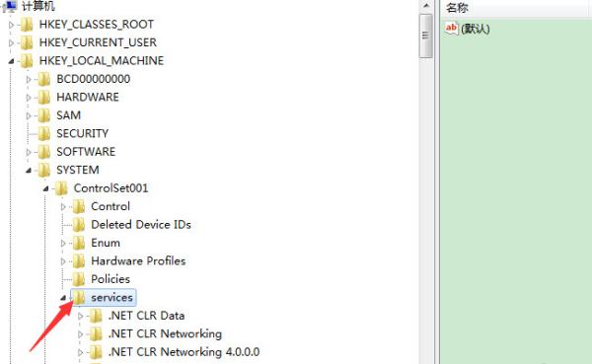Select the HKEY_LOCAL_MACHINE label
Screen dimensions: 592x364
pyautogui.click(x=102, y=61)
